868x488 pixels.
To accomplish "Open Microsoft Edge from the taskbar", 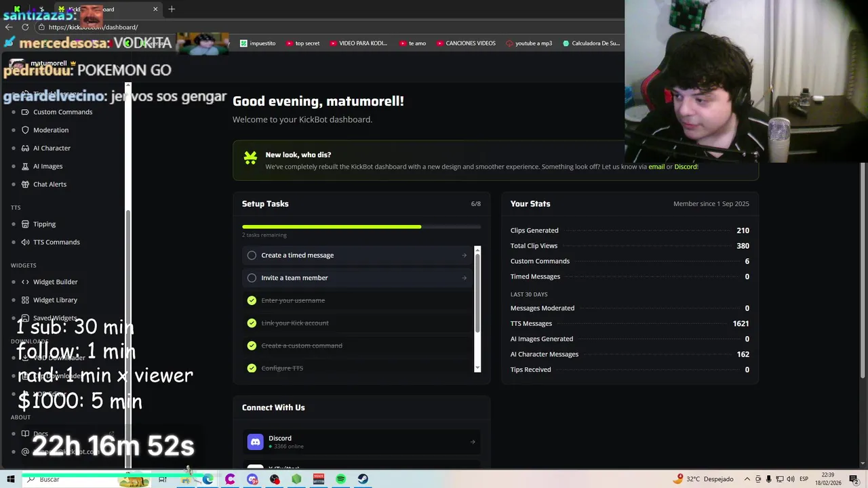I will (208, 479).
